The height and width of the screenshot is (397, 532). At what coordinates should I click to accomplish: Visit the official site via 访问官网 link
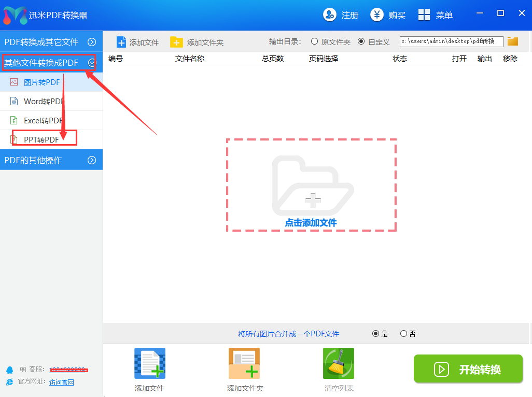point(62,382)
